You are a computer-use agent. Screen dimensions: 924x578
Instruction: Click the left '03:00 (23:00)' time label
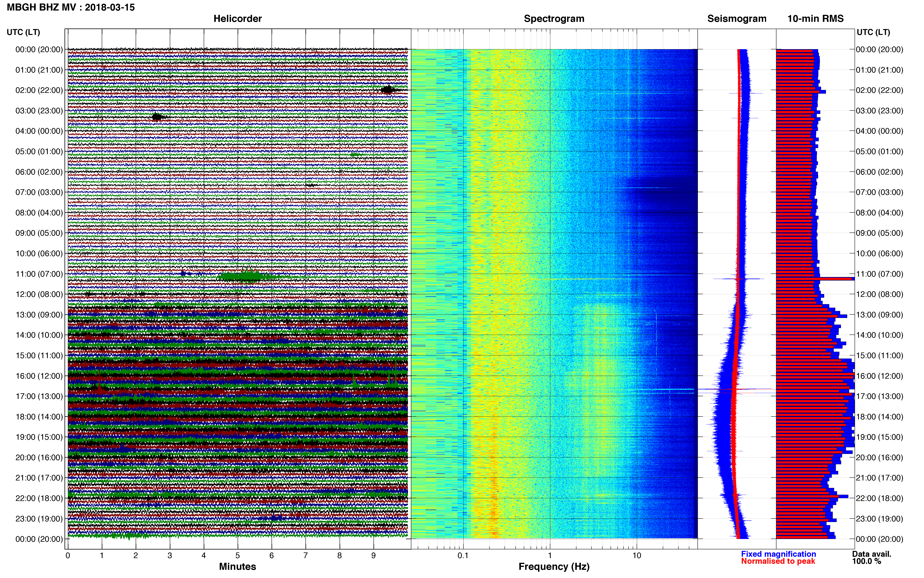[x=39, y=111]
